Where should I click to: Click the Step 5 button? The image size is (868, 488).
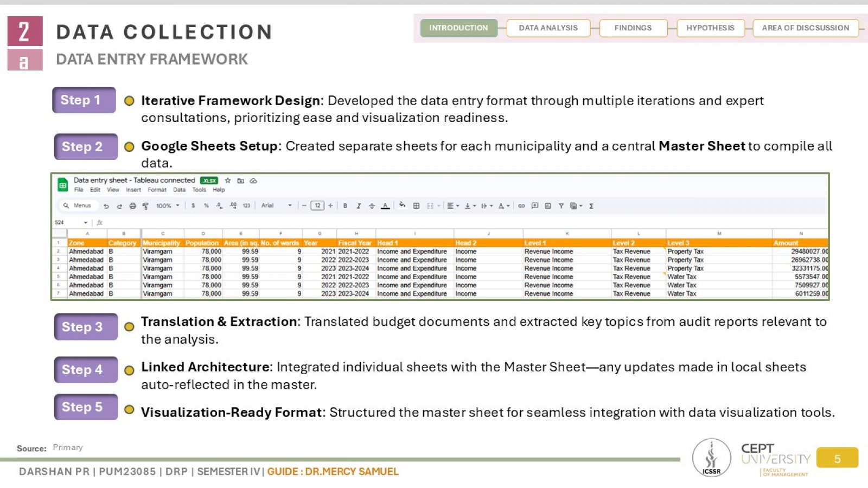click(x=86, y=407)
